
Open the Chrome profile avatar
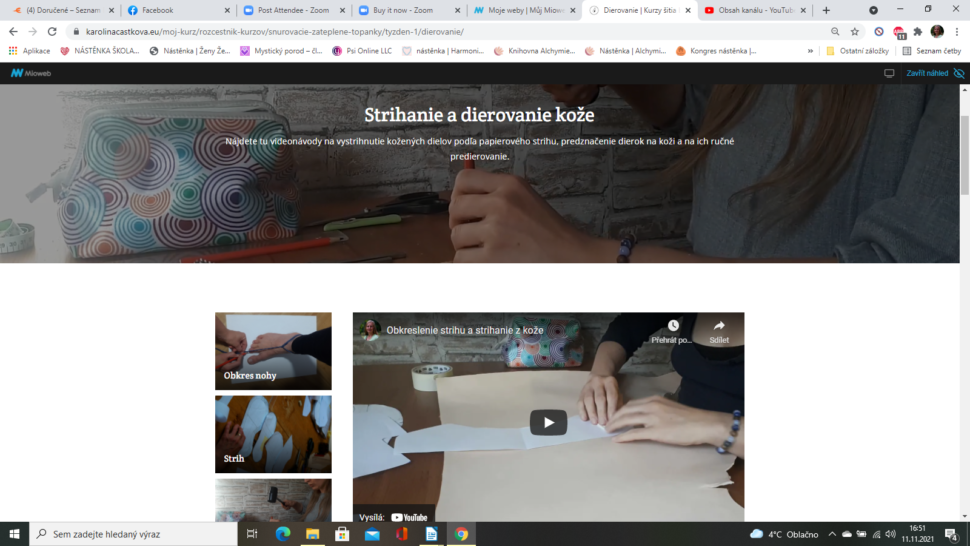[937, 32]
